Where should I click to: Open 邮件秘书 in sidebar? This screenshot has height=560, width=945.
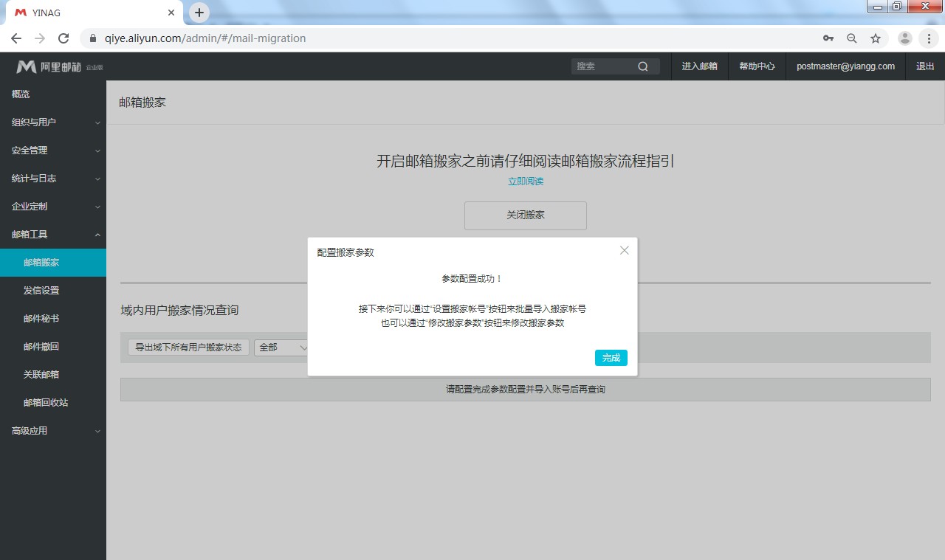click(53, 319)
